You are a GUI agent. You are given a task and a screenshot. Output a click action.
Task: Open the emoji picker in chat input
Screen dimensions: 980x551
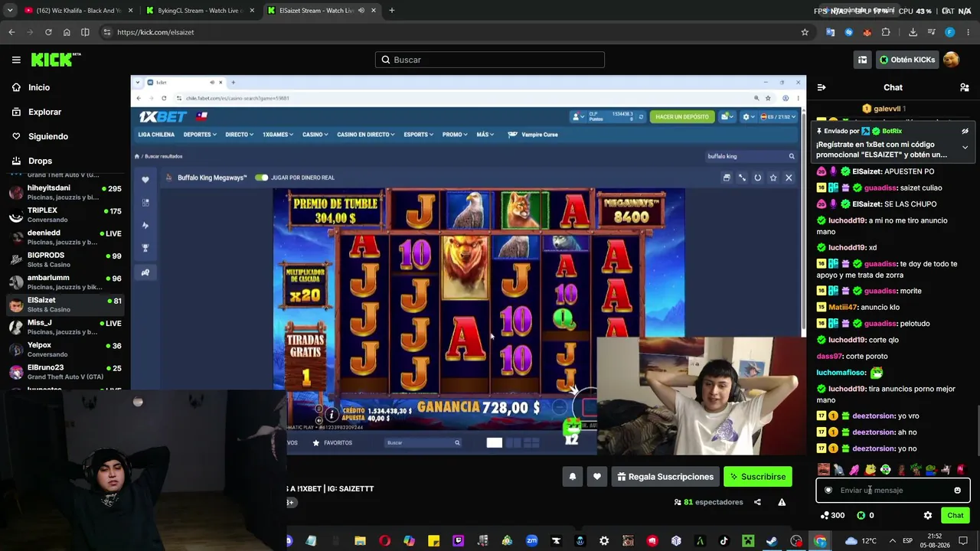click(x=957, y=491)
